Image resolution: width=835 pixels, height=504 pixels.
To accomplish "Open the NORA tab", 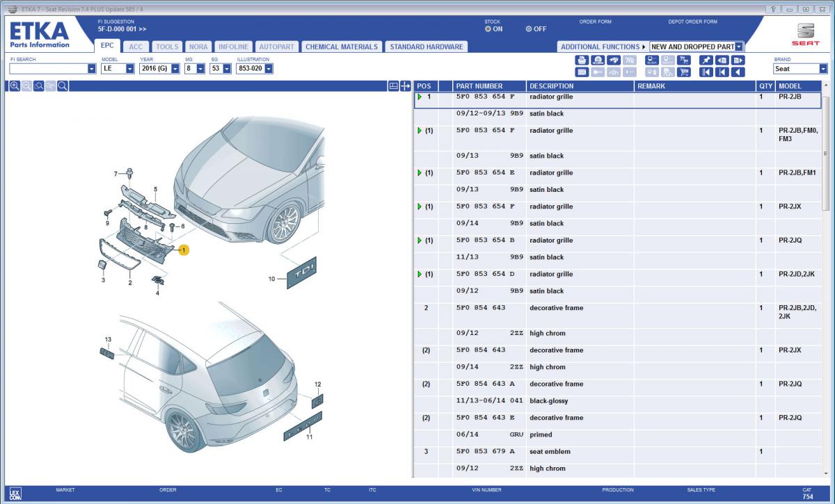I will click(198, 47).
